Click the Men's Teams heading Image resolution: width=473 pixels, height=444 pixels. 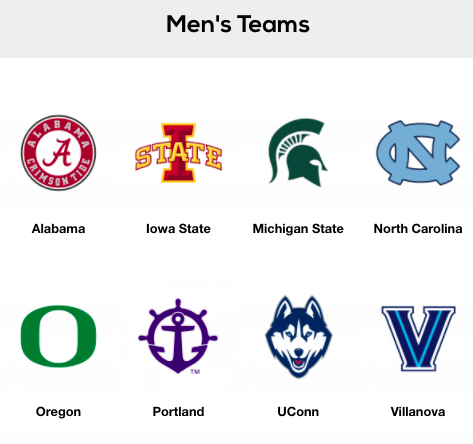[x=238, y=24]
